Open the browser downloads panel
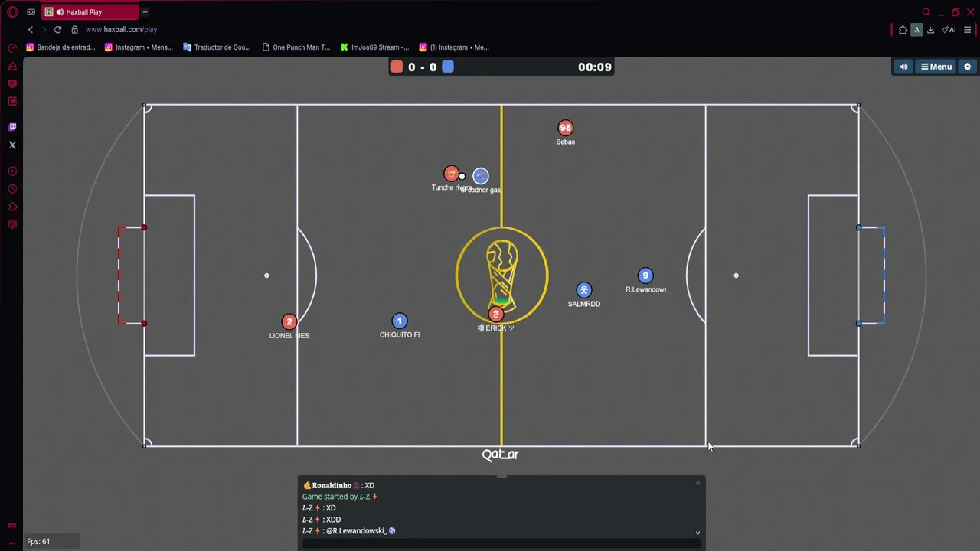 point(930,30)
